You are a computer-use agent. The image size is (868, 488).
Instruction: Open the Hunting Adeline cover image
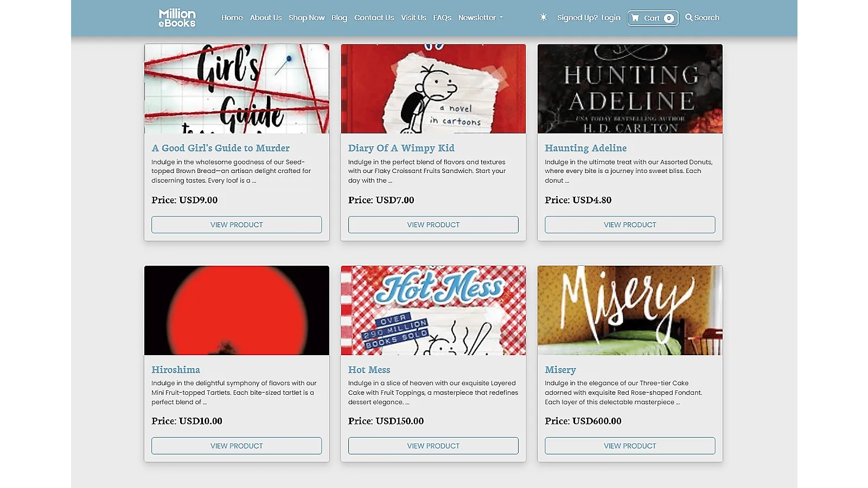point(630,88)
